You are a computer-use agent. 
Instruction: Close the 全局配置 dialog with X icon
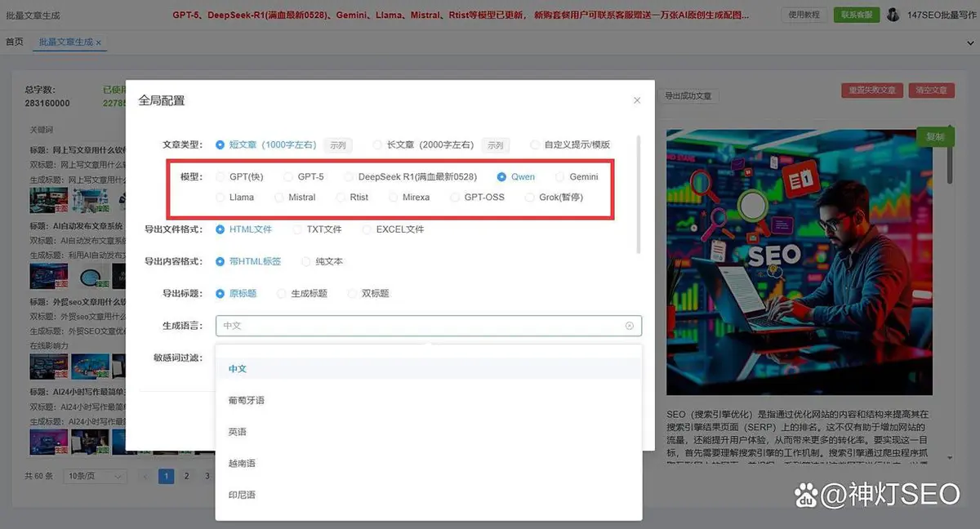click(637, 100)
